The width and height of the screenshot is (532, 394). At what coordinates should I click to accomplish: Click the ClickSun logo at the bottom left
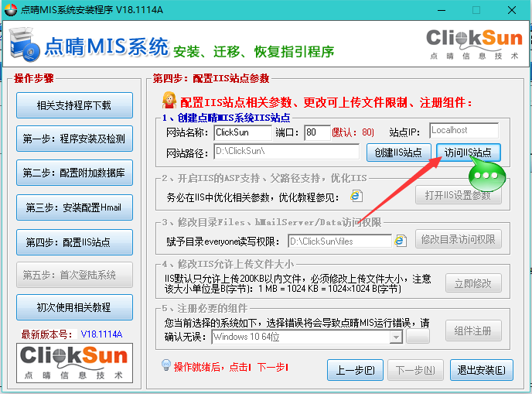tap(74, 363)
